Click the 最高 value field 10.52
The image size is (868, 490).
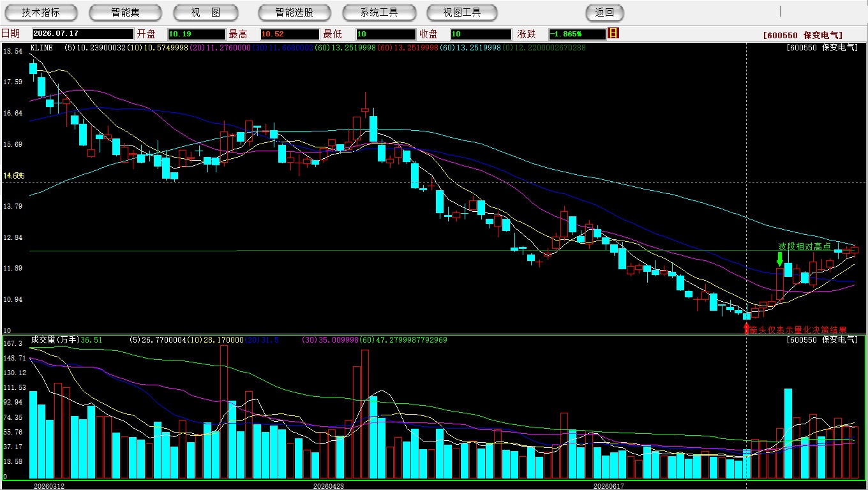(289, 34)
